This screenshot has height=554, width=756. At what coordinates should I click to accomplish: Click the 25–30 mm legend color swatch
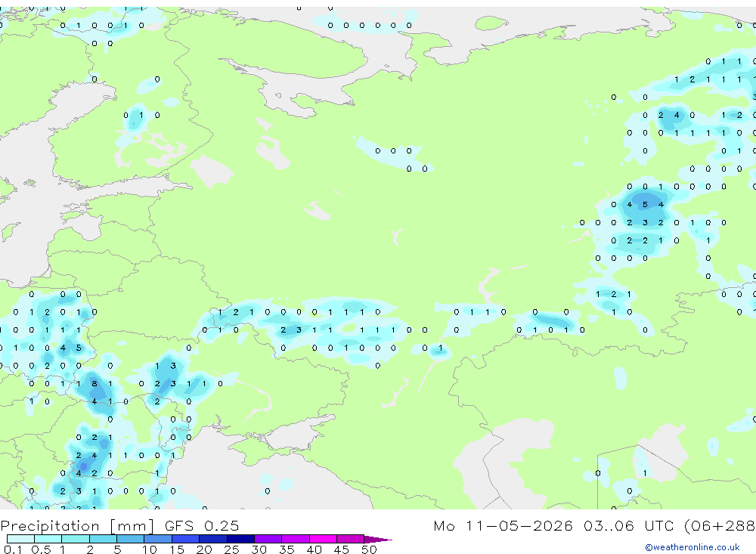[240, 539]
